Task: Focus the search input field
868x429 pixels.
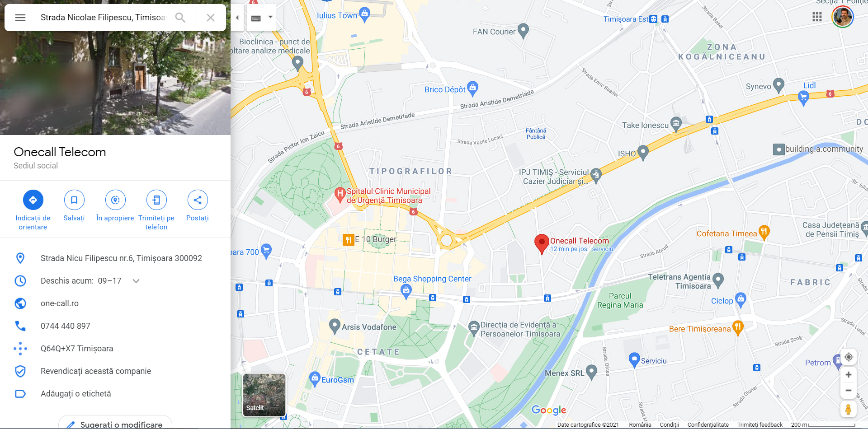Action: coord(103,18)
